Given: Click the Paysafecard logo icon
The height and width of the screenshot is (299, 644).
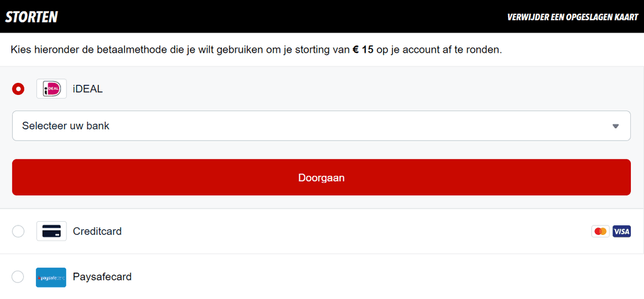Looking at the screenshot, I should (x=52, y=277).
